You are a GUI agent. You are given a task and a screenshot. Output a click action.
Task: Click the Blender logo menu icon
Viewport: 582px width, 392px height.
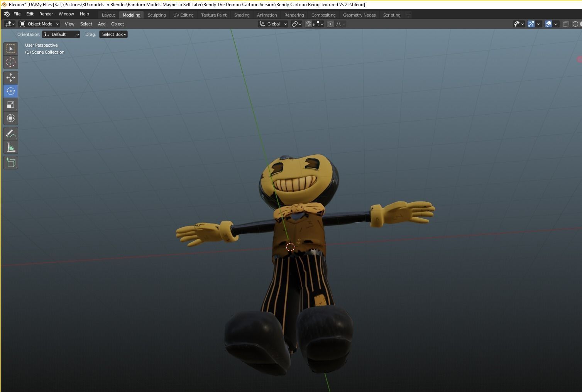click(7, 14)
